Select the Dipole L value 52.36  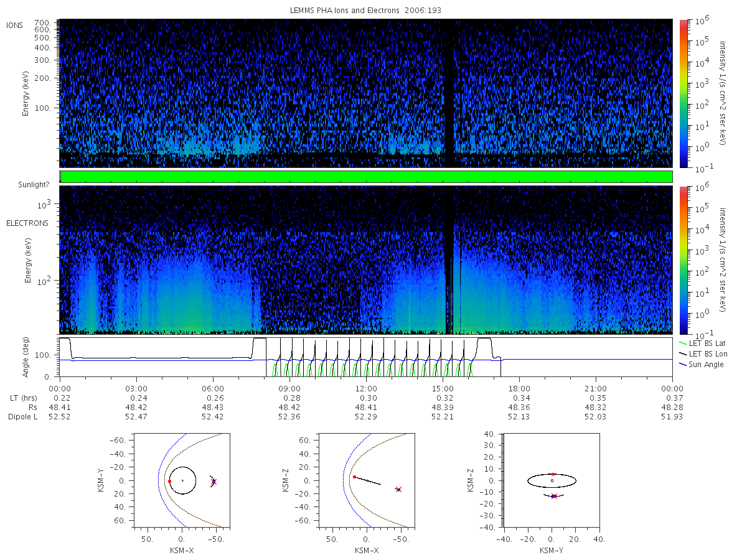pyautogui.click(x=289, y=417)
